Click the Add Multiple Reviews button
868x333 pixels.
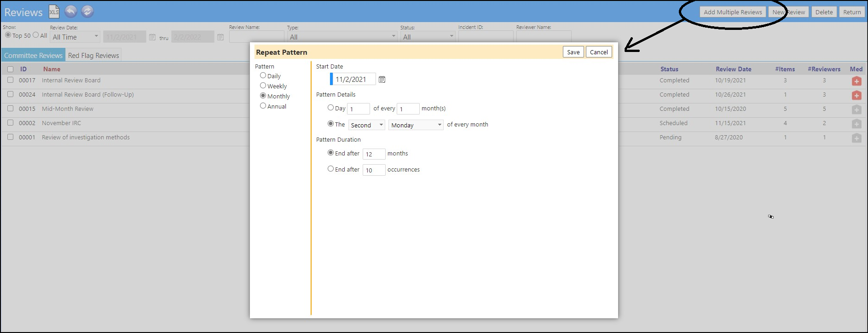coord(733,12)
